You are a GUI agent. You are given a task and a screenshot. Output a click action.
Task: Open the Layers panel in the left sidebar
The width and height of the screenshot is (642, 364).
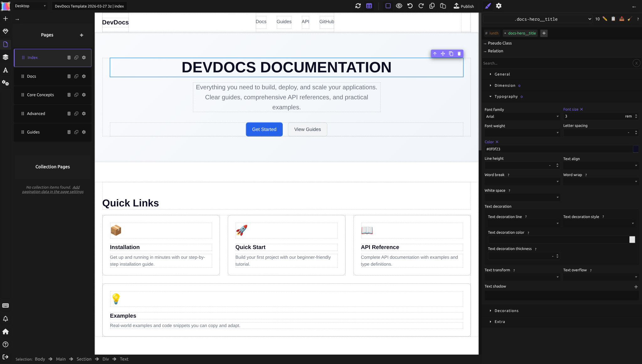pyautogui.click(x=6, y=57)
